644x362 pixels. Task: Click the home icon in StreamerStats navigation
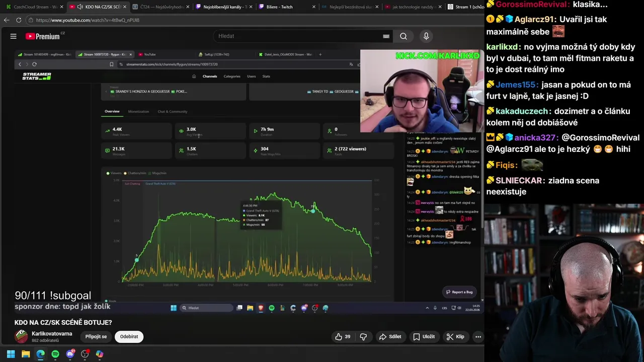[x=194, y=76]
